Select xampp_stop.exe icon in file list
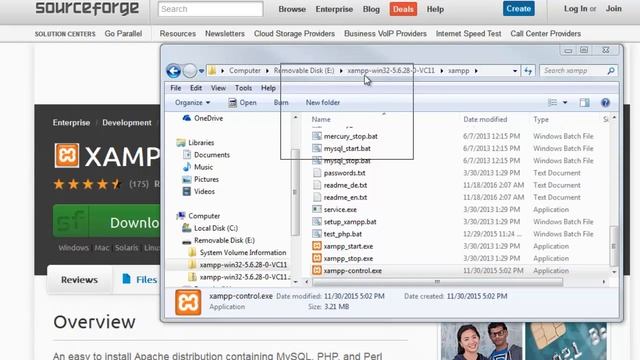640x360 pixels. [x=317, y=258]
